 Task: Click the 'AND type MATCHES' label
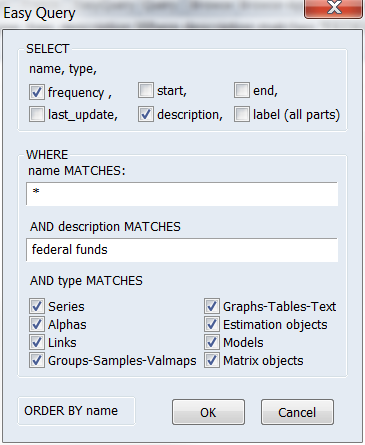(x=86, y=281)
